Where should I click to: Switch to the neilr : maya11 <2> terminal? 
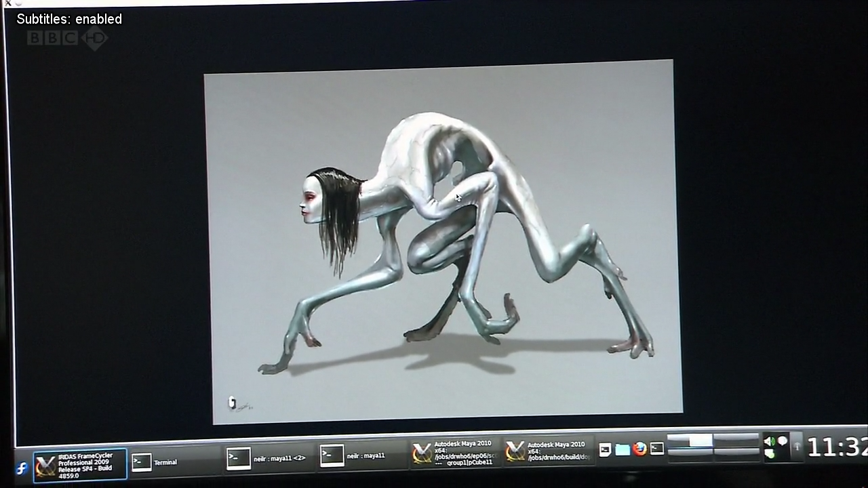(271, 458)
